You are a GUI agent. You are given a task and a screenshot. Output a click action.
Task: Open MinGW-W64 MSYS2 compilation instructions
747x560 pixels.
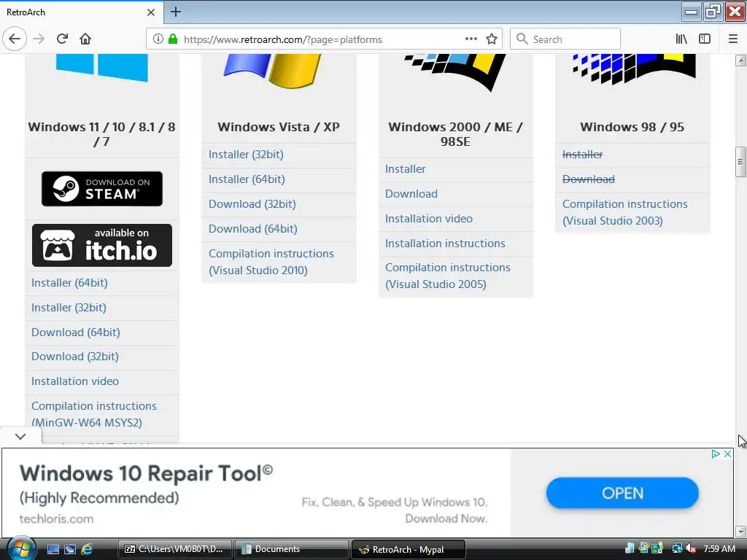(x=94, y=414)
